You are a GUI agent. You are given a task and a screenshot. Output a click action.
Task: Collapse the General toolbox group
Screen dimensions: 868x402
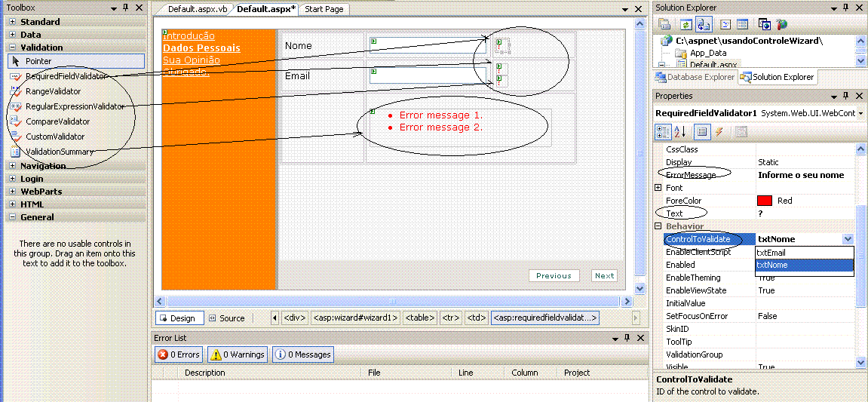click(12, 217)
